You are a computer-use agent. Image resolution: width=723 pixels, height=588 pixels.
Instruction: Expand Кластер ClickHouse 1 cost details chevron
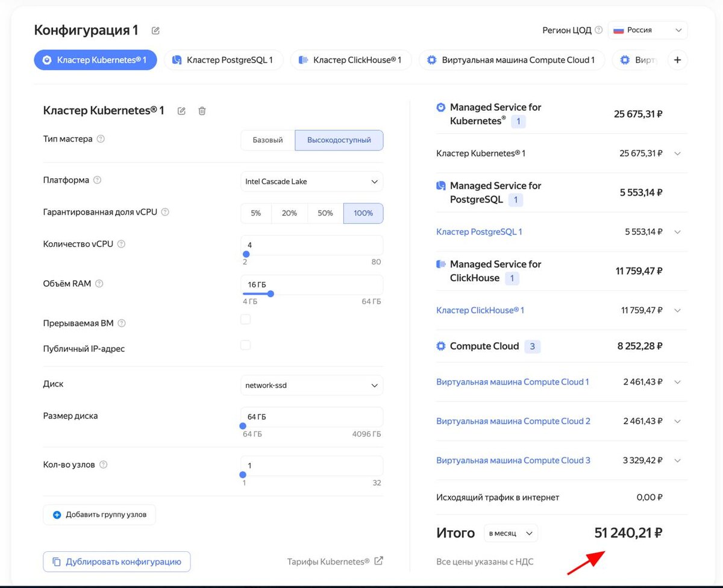(x=677, y=310)
